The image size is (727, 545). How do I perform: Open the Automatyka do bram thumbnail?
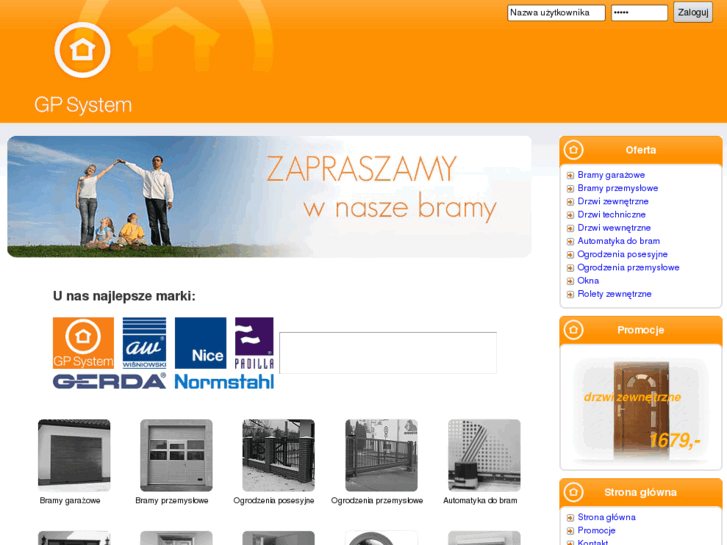(x=484, y=455)
